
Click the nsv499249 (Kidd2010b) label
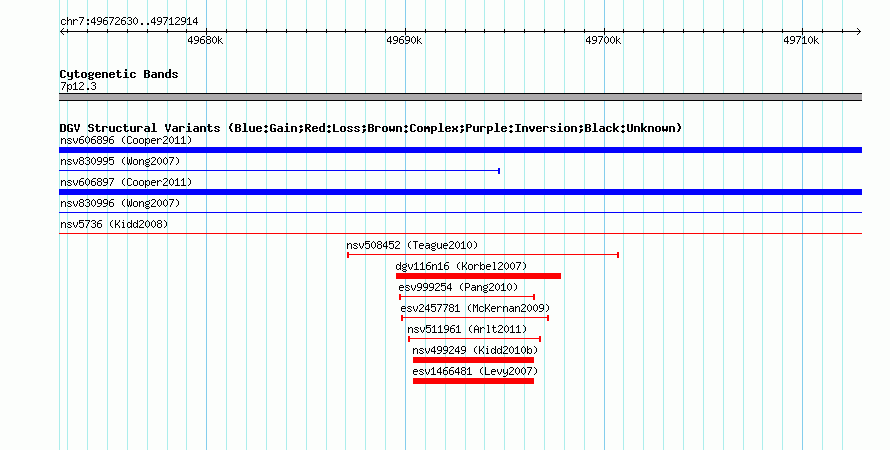[475, 350]
